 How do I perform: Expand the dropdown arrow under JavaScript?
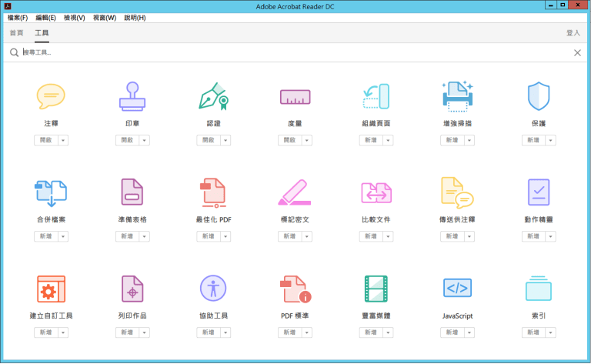pos(469,332)
